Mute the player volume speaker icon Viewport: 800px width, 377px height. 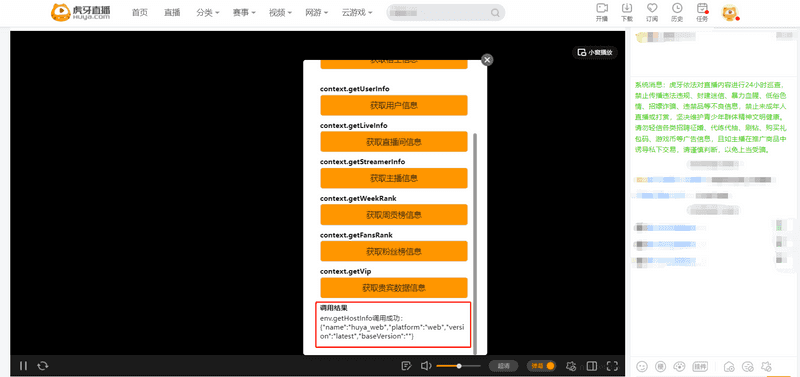click(x=426, y=366)
